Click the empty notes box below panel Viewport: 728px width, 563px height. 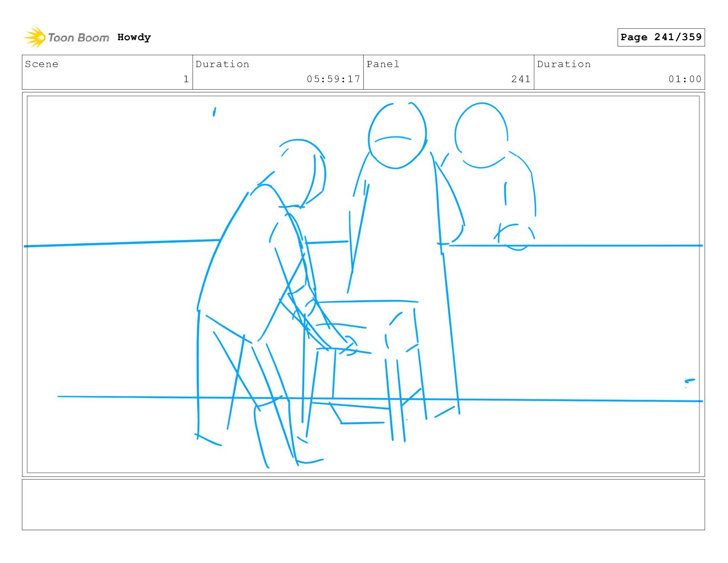click(x=363, y=504)
